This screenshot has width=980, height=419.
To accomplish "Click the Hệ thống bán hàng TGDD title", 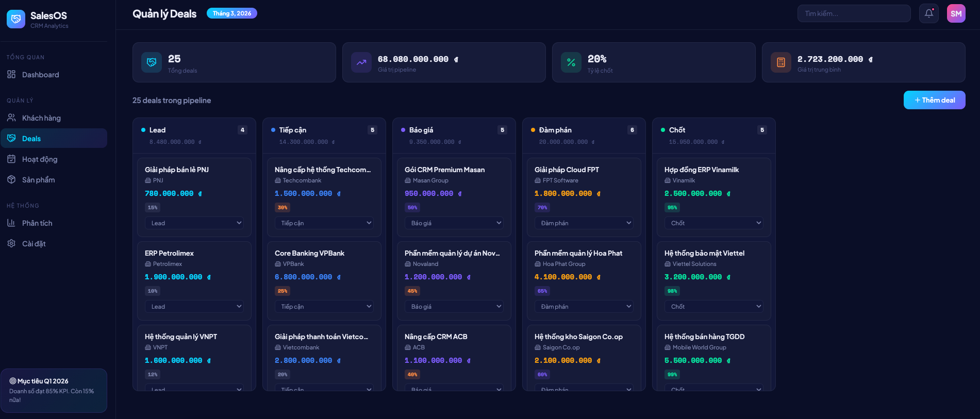I will click(704, 337).
